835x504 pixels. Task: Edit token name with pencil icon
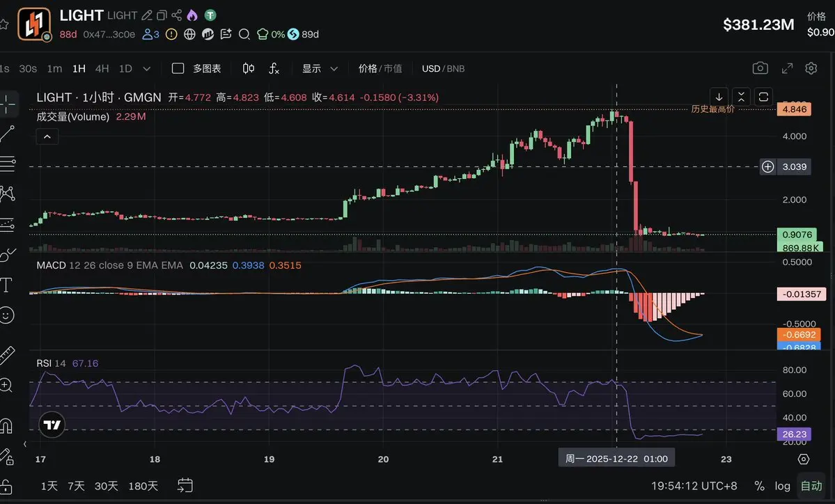[x=147, y=15]
